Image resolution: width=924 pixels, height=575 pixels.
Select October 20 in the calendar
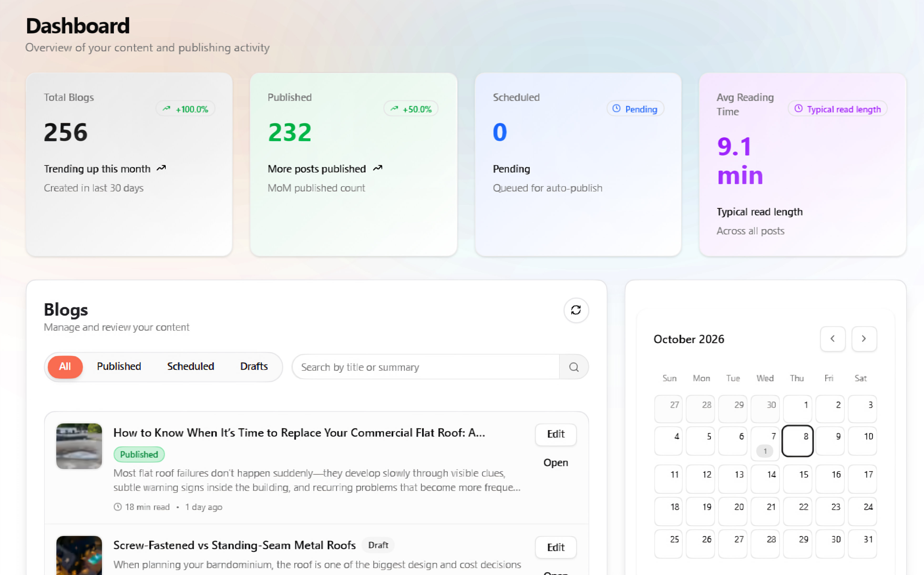(x=733, y=511)
